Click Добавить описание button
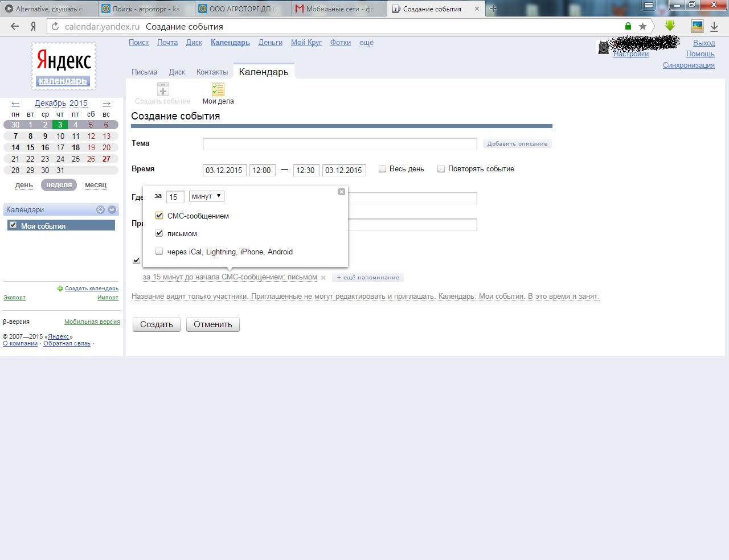The image size is (729, 560). [x=517, y=144]
